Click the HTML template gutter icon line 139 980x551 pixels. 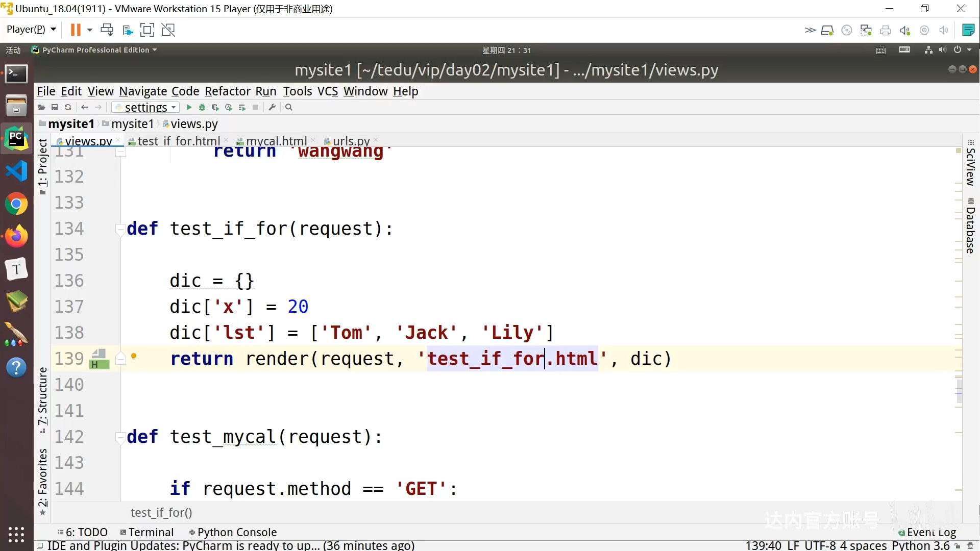coord(100,359)
